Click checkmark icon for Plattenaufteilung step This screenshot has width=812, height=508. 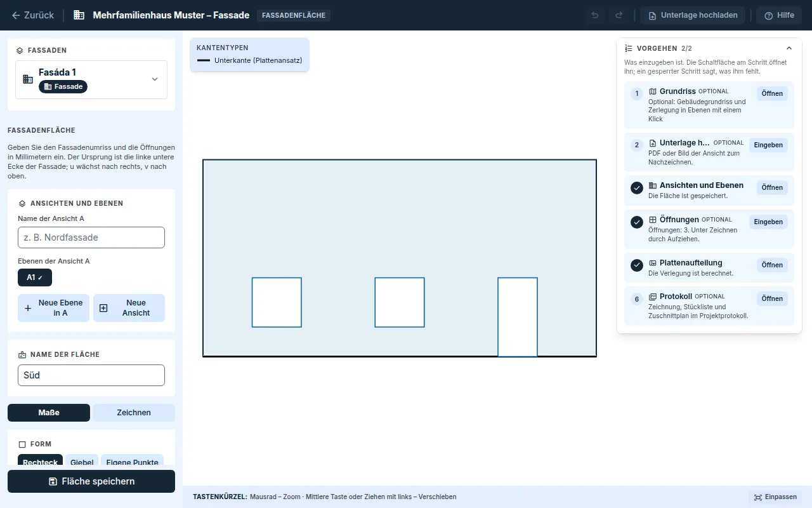click(637, 265)
